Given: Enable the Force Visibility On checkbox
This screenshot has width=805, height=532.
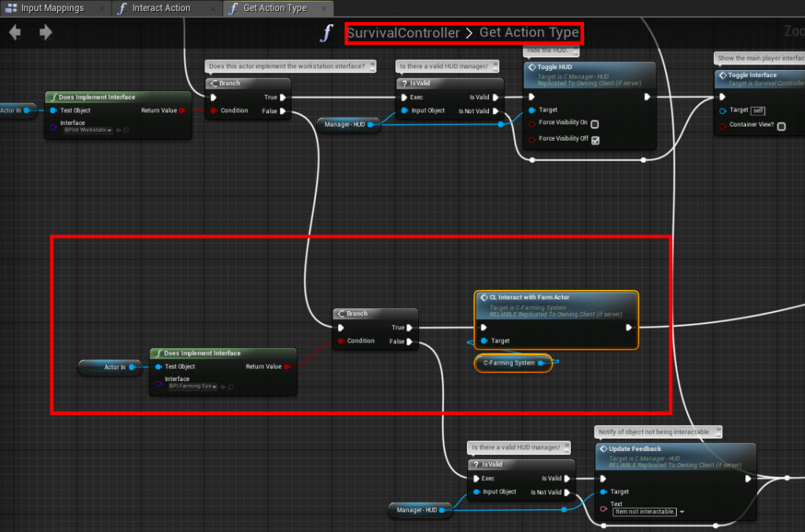Looking at the screenshot, I should point(594,124).
